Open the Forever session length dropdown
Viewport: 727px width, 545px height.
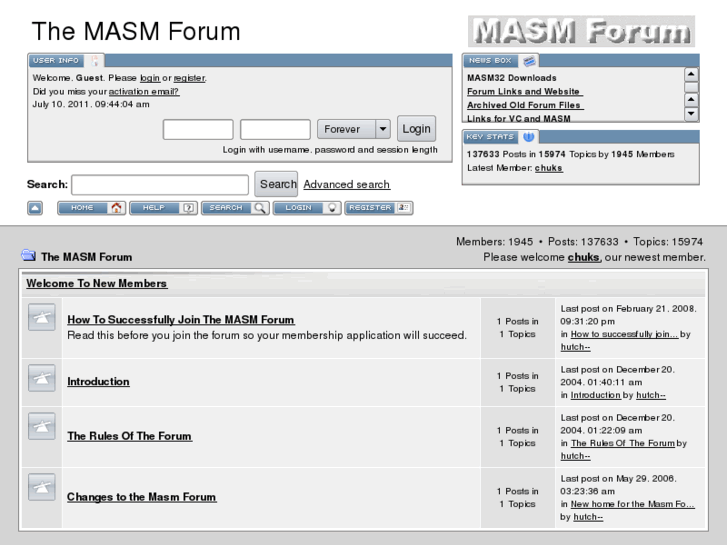354,129
